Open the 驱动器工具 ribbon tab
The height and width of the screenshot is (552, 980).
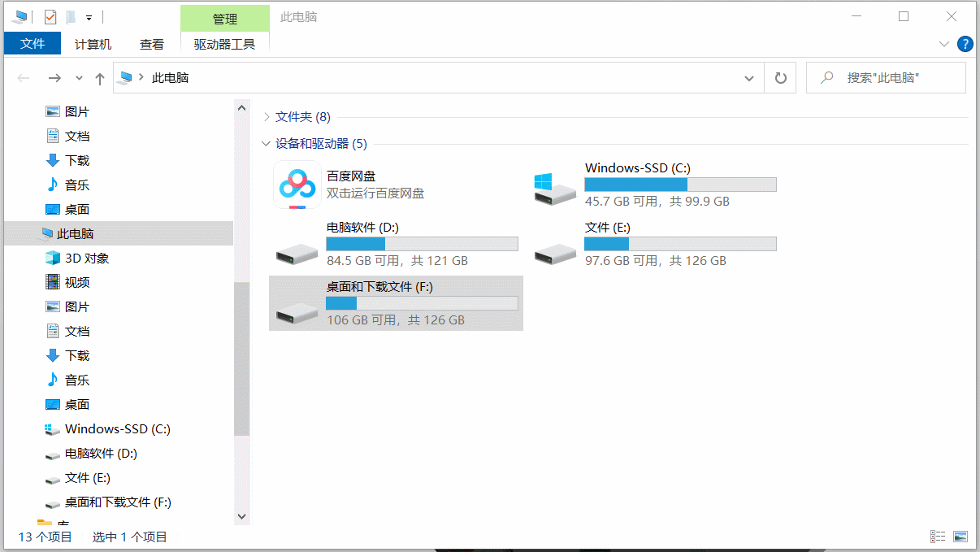(x=225, y=44)
